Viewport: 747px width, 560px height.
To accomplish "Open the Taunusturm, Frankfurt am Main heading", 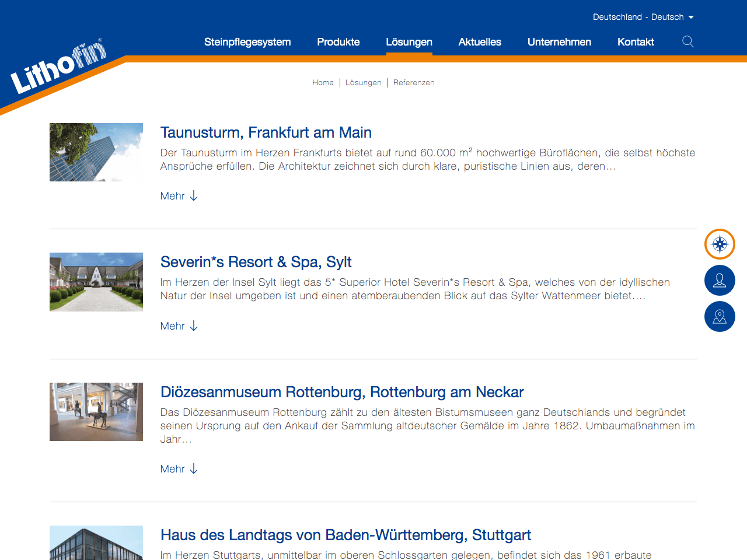I will (266, 132).
